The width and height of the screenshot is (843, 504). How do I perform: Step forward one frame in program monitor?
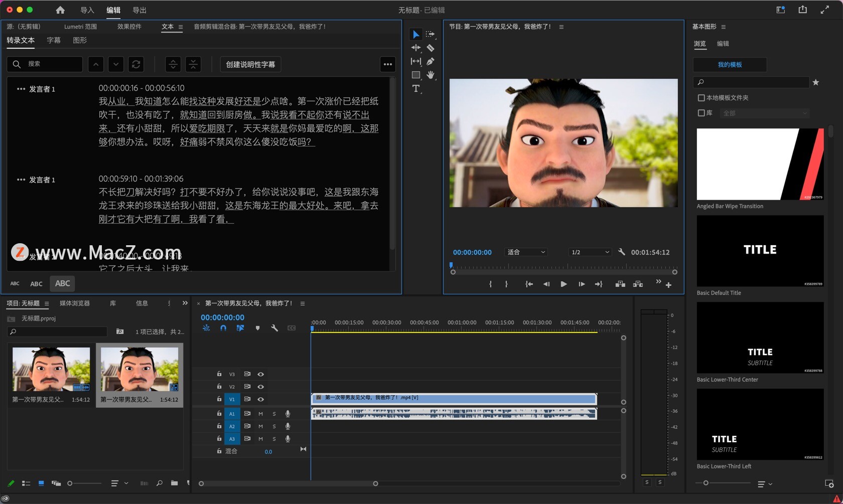[x=582, y=284]
